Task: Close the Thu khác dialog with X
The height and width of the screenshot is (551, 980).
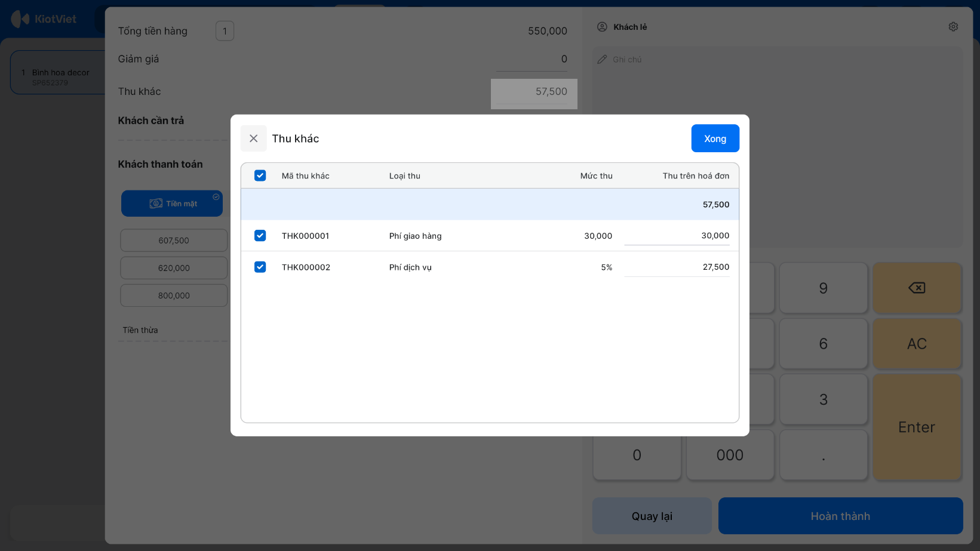Action: [254, 138]
